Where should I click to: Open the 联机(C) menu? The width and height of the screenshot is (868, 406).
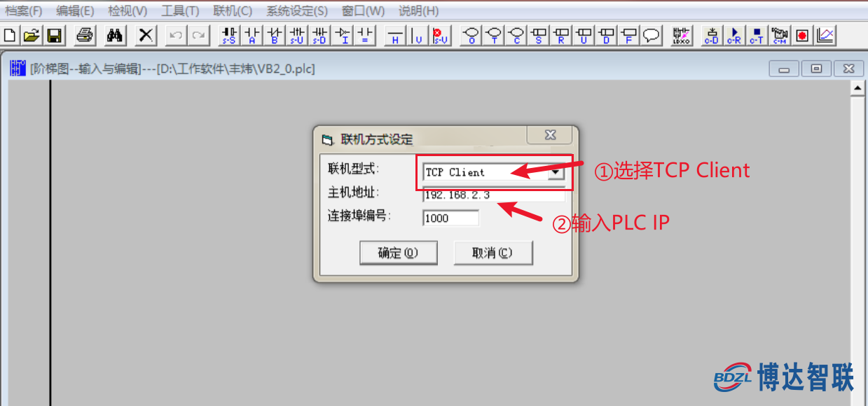pyautogui.click(x=231, y=10)
